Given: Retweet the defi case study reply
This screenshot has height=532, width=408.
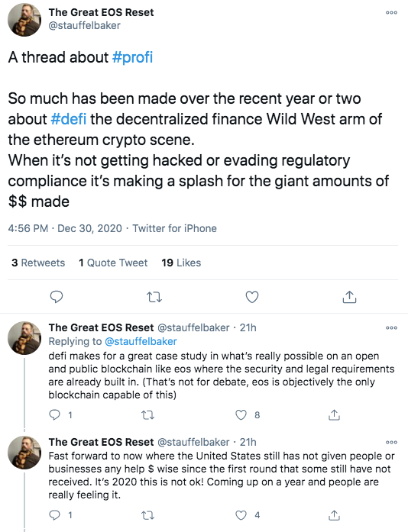Looking at the screenshot, I should (147, 415).
